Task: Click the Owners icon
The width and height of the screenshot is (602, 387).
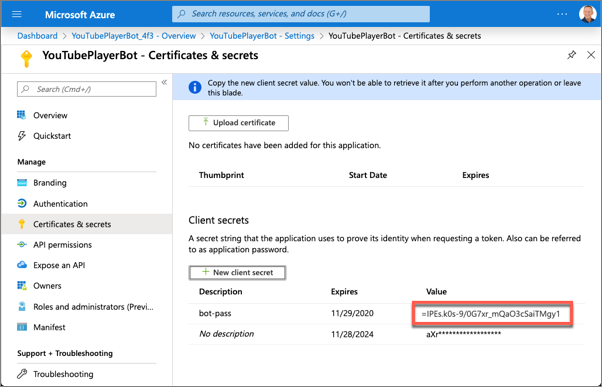Action: 22,286
